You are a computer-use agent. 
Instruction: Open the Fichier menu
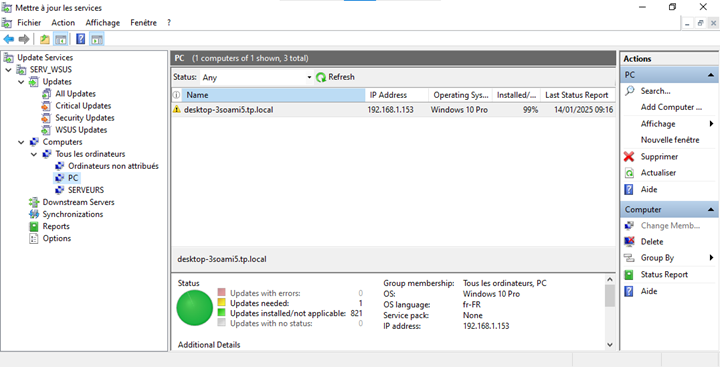[x=29, y=23]
